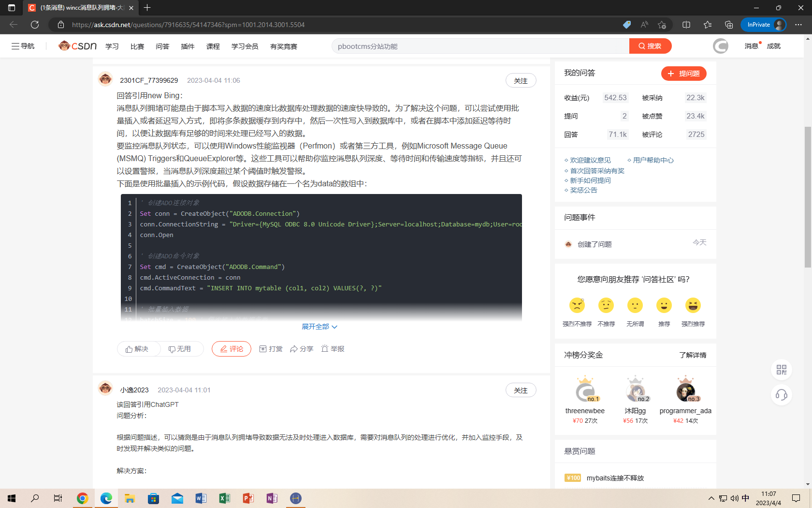Viewport: 812px width, 508px height.
Task: Open the 有奖竞赛 nav item
Action: 284,46
